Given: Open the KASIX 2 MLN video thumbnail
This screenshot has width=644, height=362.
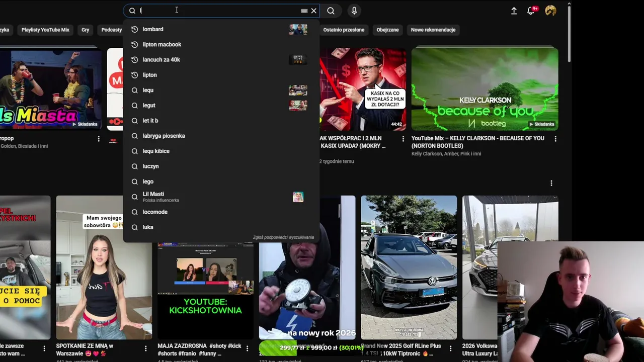Looking at the screenshot, I should point(363,89).
